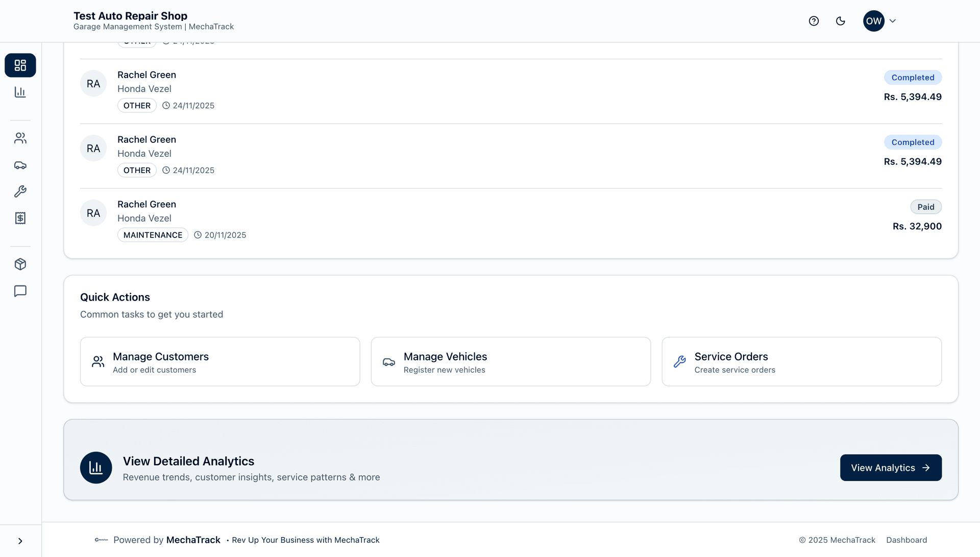
Task: Select the Vehicles car icon
Action: click(20, 165)
